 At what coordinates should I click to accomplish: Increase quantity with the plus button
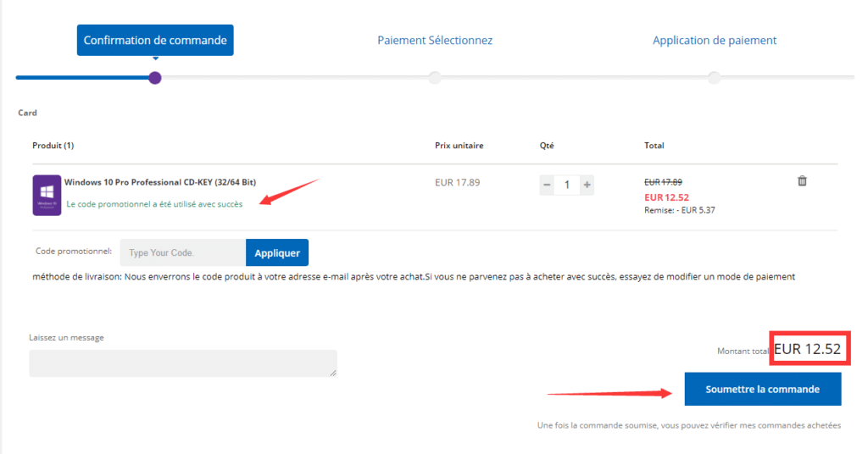coord(587,185)
